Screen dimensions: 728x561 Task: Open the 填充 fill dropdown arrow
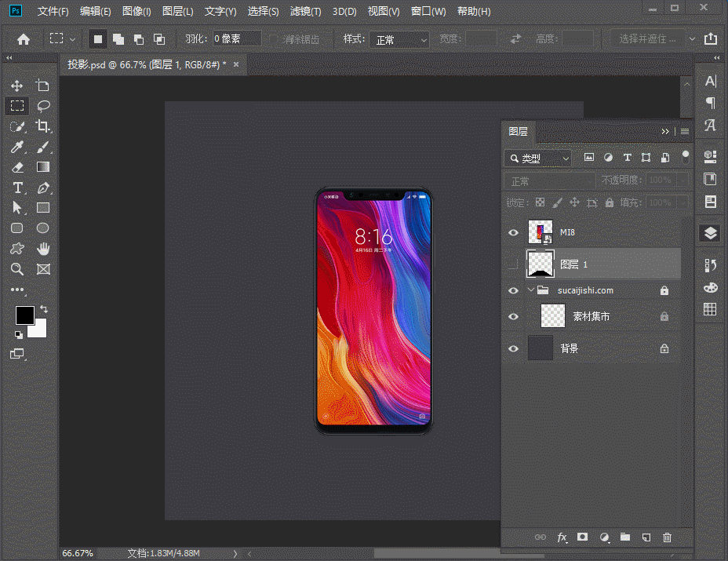682,202
